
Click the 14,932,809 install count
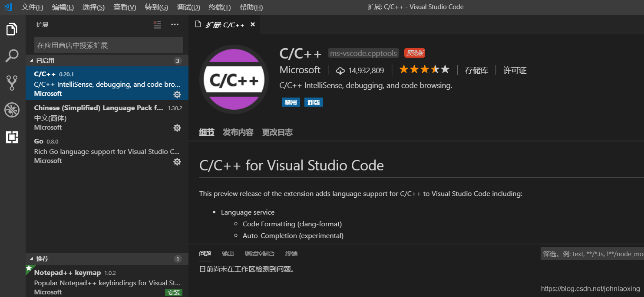pos(366,70)
